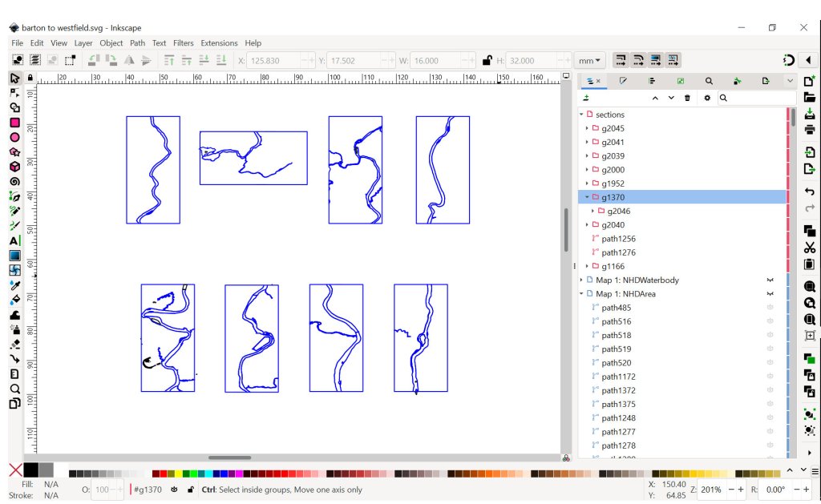
Task: Click the black color swatch in palette
Action: click(x=30, y=470)
